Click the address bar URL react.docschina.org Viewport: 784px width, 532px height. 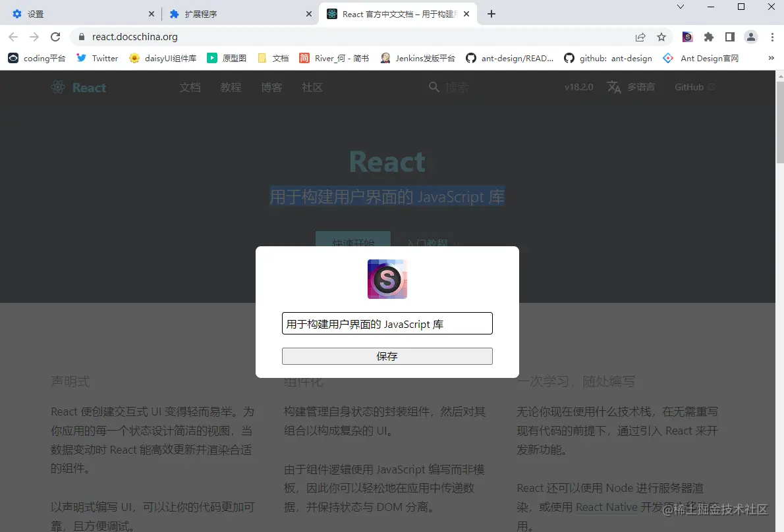(x=134, y=37)
